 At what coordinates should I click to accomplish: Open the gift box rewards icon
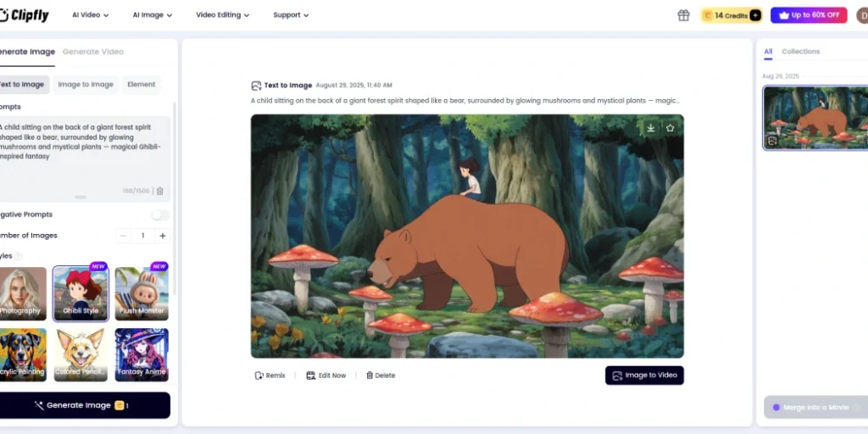pos(683,15)
